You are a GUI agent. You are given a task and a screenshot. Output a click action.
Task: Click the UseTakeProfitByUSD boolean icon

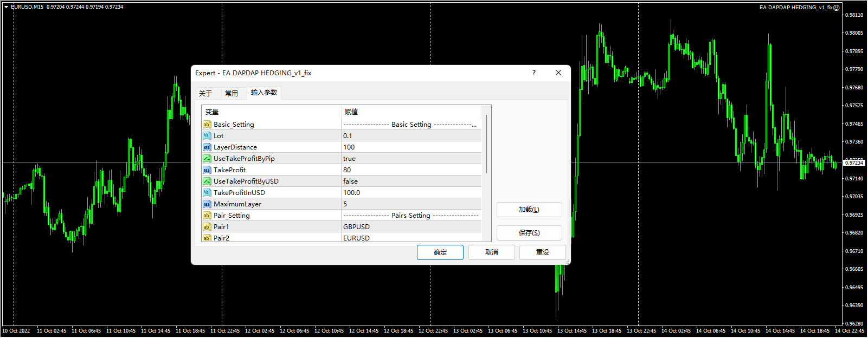[x=207, y=181]
